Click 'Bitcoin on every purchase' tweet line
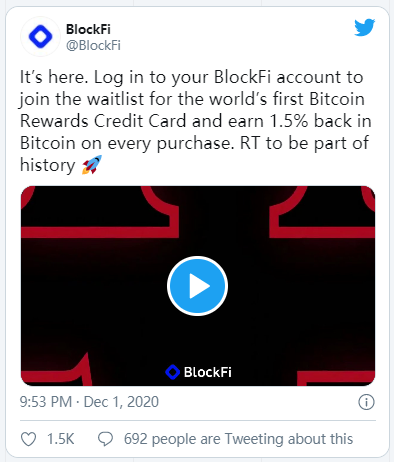This screenshot has height=462, width=394. click(125, 143)
